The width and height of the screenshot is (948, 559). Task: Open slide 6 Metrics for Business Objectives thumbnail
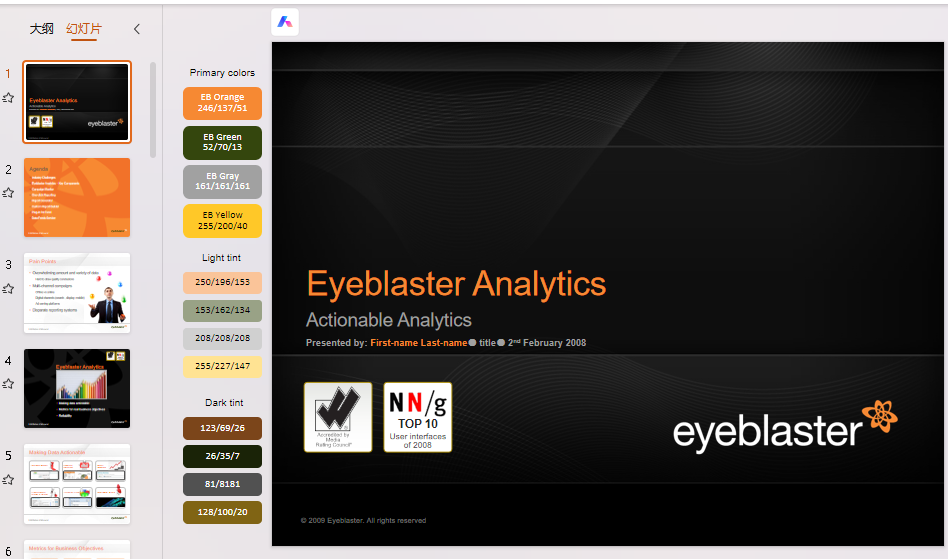(77, 549)
